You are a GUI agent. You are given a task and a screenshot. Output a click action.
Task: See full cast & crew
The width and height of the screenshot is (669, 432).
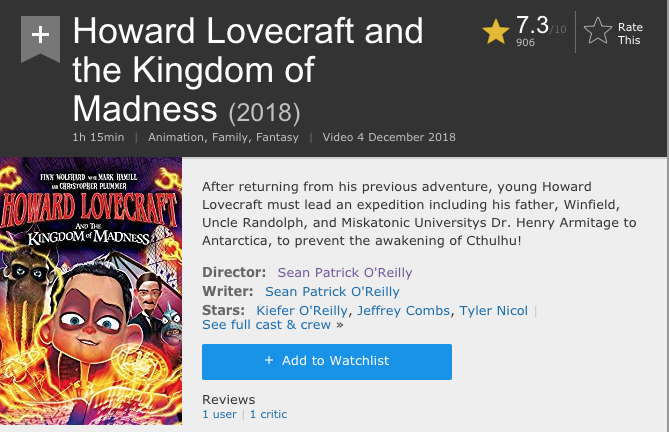(x=267, y=325)
